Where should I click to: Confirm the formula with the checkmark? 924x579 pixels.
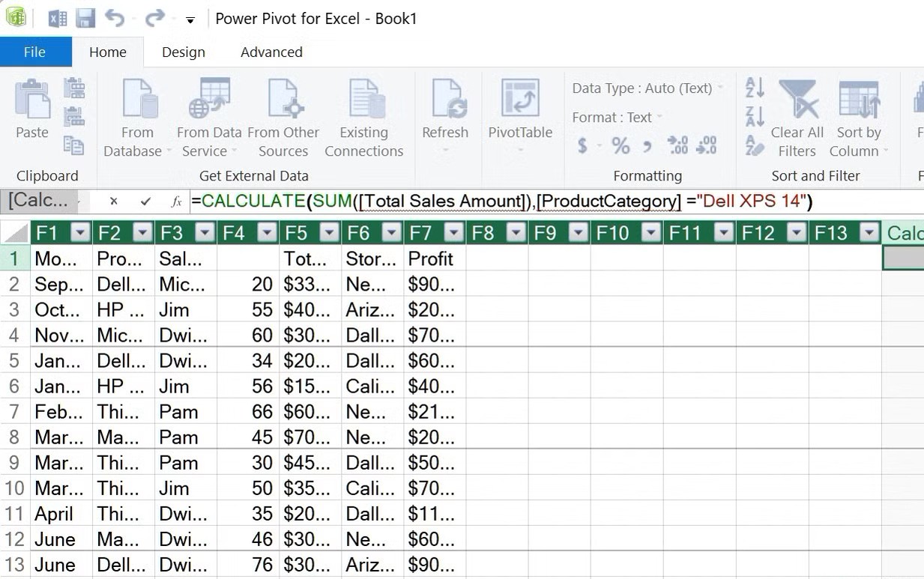[145, 201]
